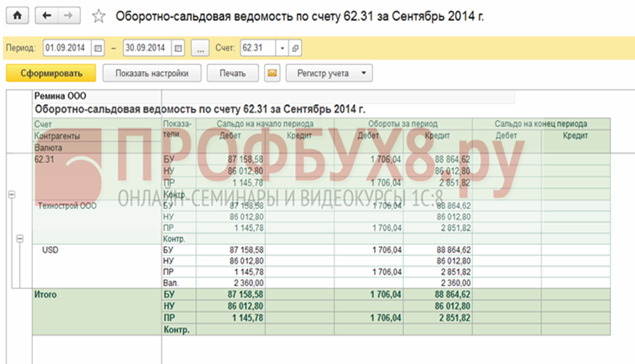Navigate forward with the right arrow

[69, 16]
